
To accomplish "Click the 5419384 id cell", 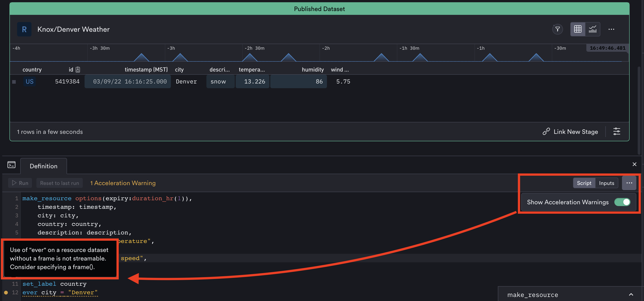I will pos(67,82).
